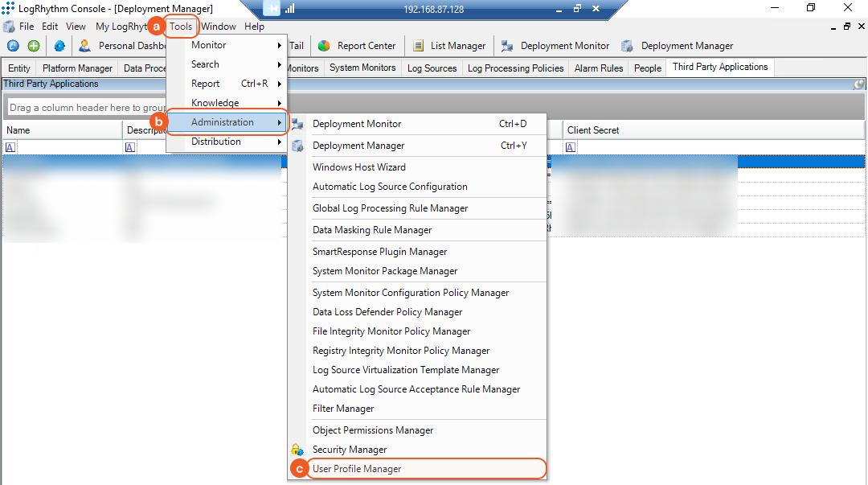Click the blue back navigation icon
The height and width of the screenshot is (485, 868).
click(14, 46)
